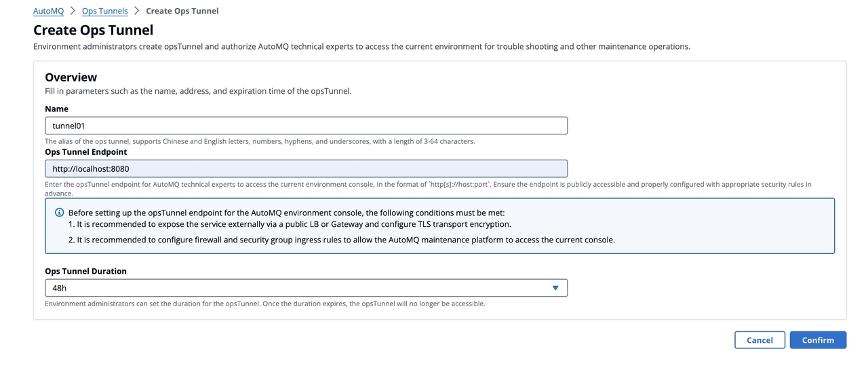Click the public LB or Gateway recommendation text
Viewport: 868px width, 366px height.
(x=290, y=224)
